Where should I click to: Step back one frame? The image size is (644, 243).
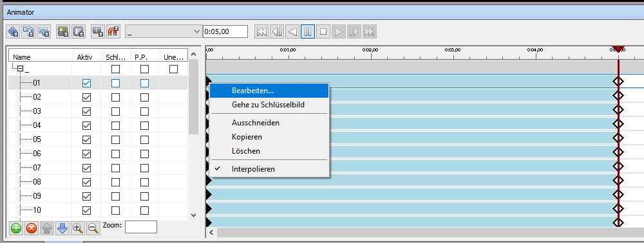pos(277,32)
